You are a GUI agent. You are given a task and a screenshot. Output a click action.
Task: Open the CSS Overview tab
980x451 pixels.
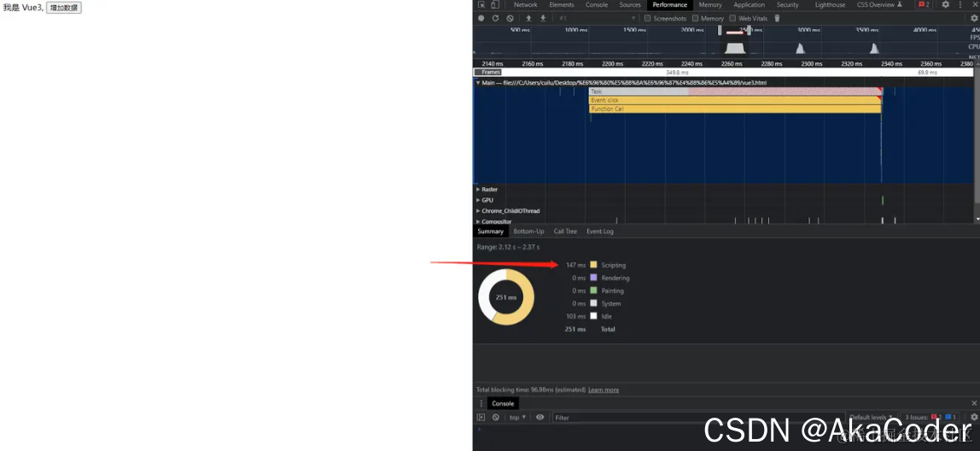[x=879, y=4]
